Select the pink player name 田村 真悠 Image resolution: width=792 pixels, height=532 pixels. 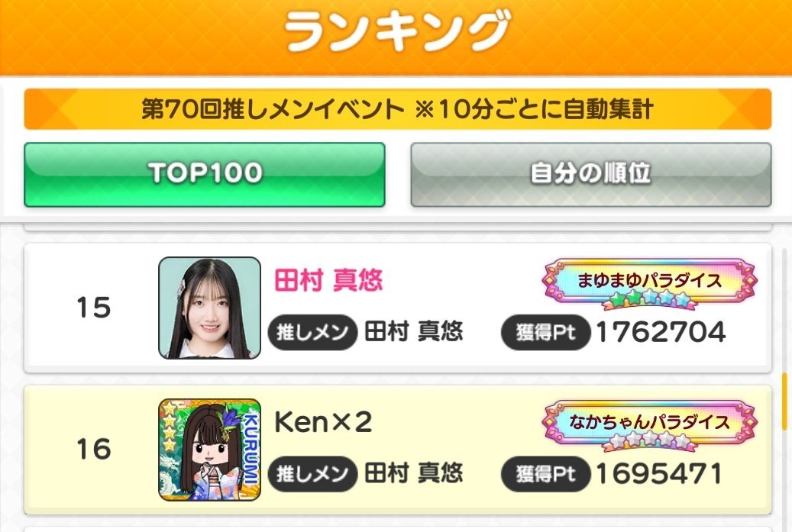[328, 280]
